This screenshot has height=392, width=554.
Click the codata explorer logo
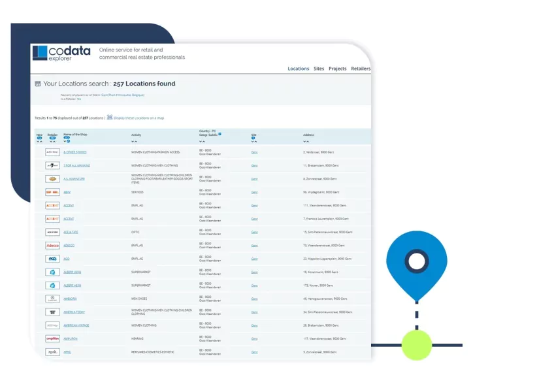tap(61, 54)
